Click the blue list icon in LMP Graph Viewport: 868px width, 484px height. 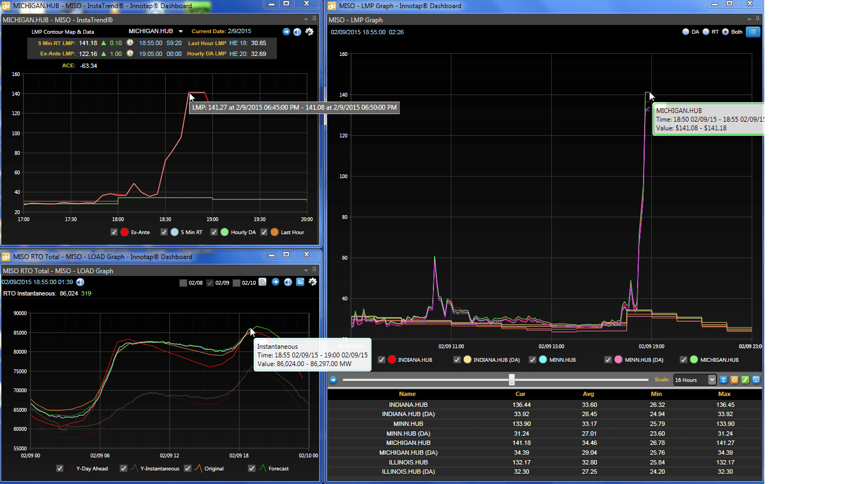click(753, 32)
